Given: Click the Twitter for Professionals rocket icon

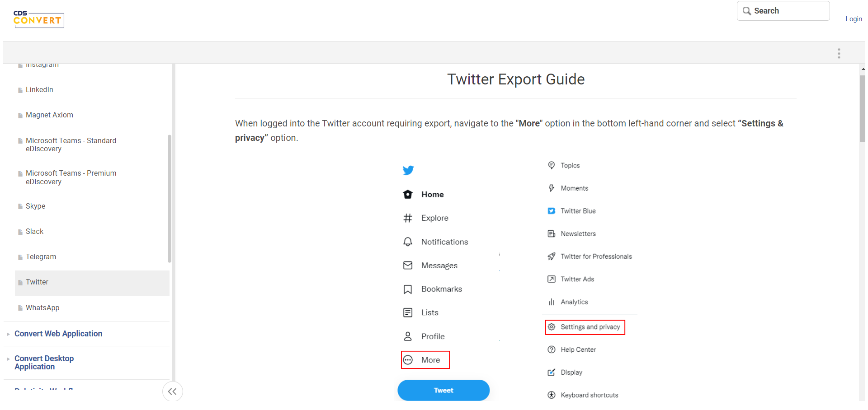Looking at the screenshot, I should 552,256.
